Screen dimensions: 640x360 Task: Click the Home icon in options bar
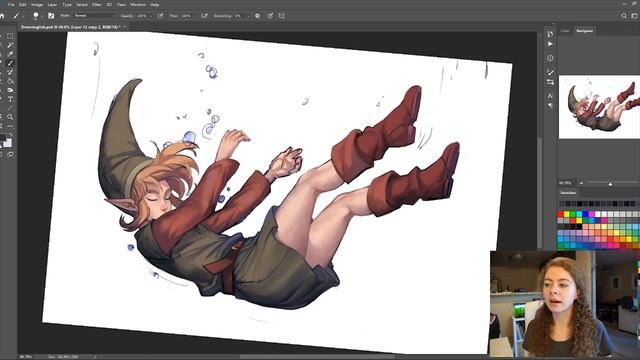click(x=2, y=16)
